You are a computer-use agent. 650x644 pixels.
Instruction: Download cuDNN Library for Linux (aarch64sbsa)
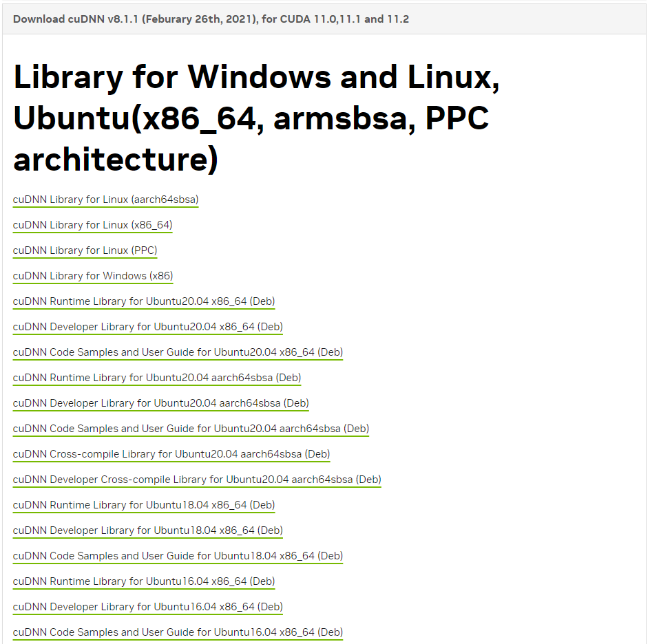pyautogui.click(x=105, y=200)
